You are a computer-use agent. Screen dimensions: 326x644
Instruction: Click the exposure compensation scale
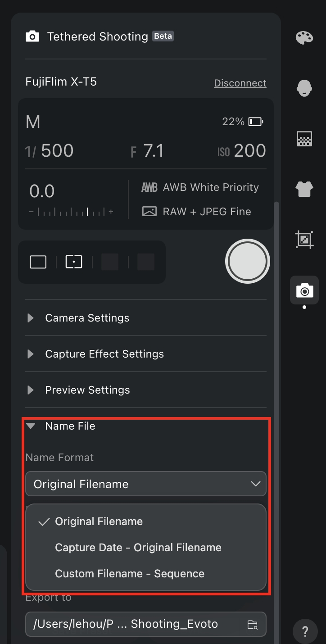71,212
